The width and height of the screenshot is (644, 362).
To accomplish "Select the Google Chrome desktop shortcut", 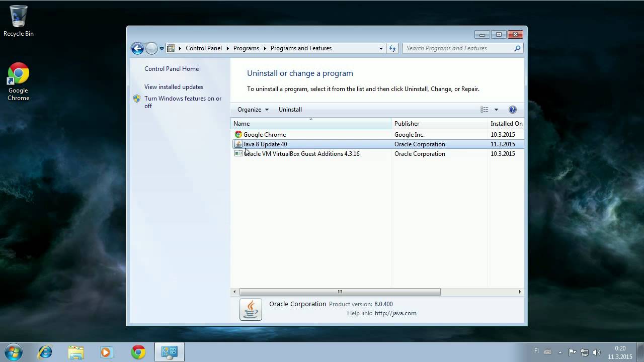I will point(18,82).
